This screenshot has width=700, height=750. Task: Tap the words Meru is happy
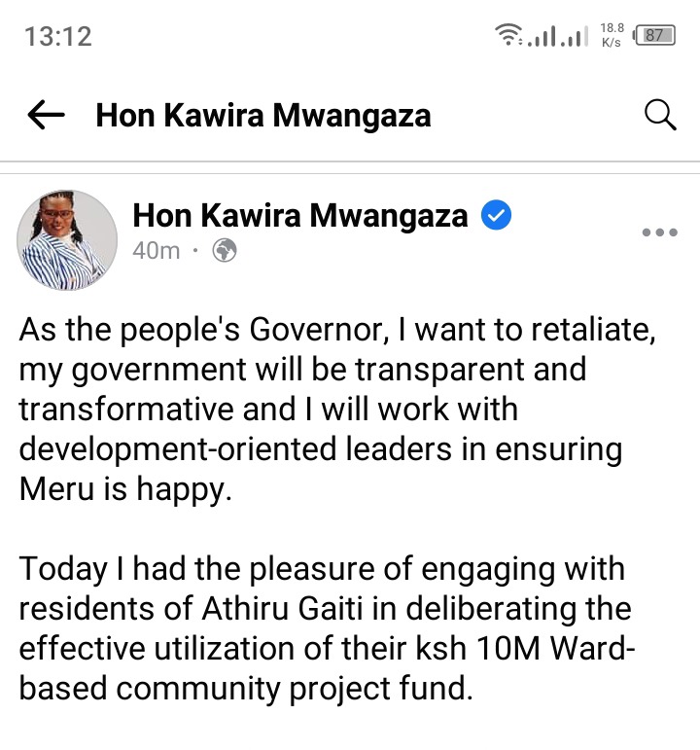(125, 490)
